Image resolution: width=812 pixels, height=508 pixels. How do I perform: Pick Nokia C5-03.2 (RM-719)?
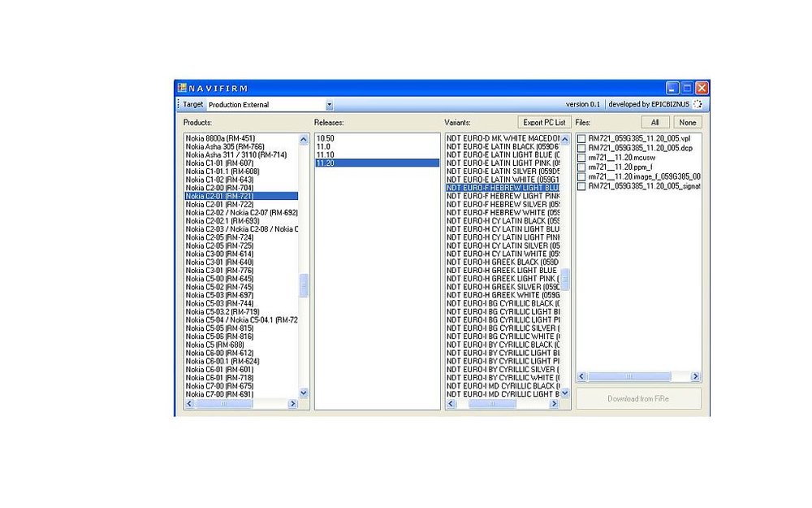[241, 312]
